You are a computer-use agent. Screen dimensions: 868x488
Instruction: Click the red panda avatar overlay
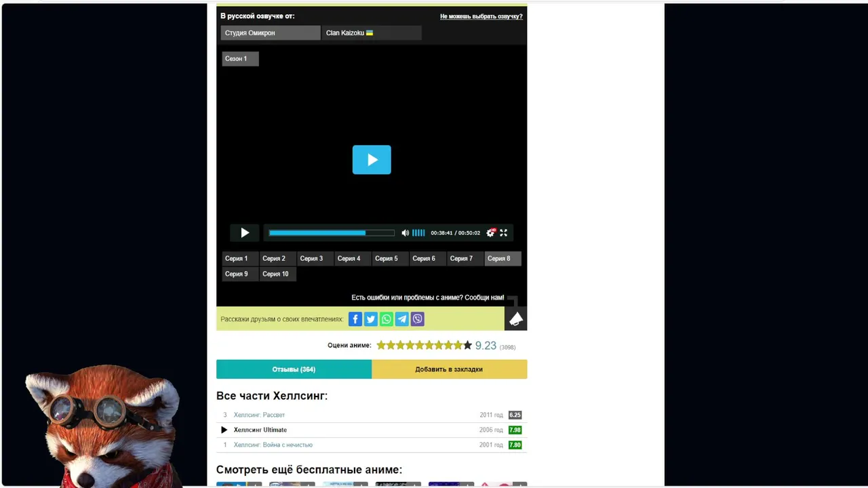(103, 427)
